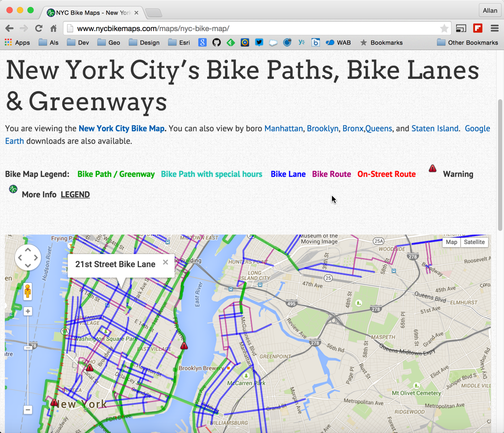
Task: Open the Geo bookmarks folder
Action: [x=109, y=43]
